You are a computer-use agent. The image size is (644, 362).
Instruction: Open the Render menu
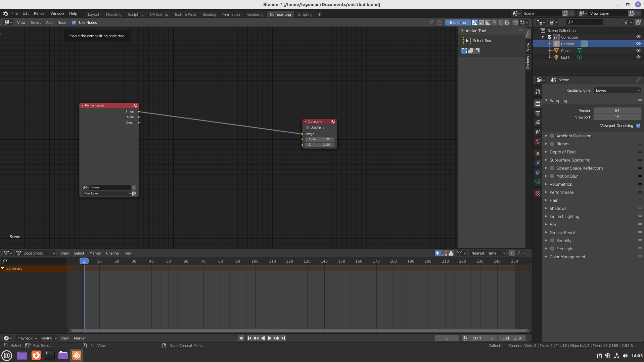coord(40,13)
